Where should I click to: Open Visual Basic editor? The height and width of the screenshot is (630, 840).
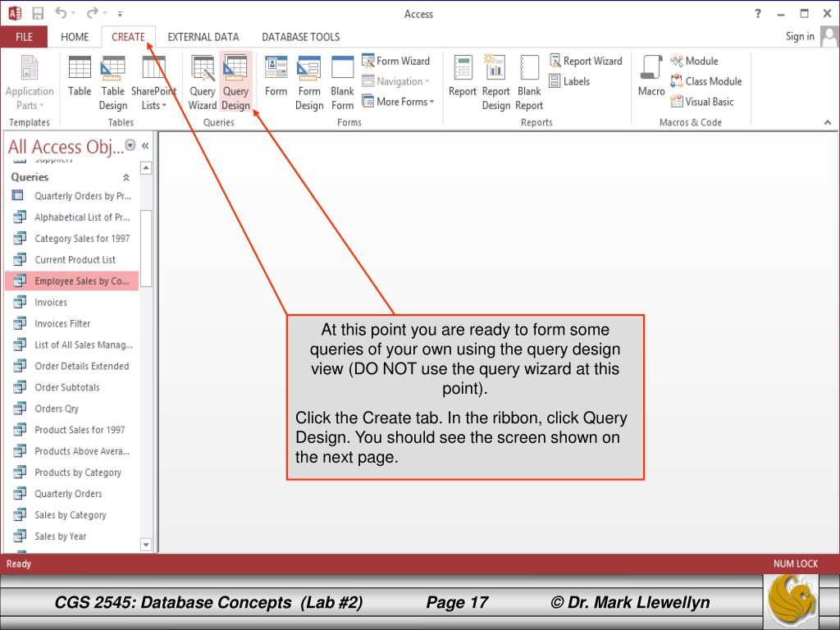[702, 102]
